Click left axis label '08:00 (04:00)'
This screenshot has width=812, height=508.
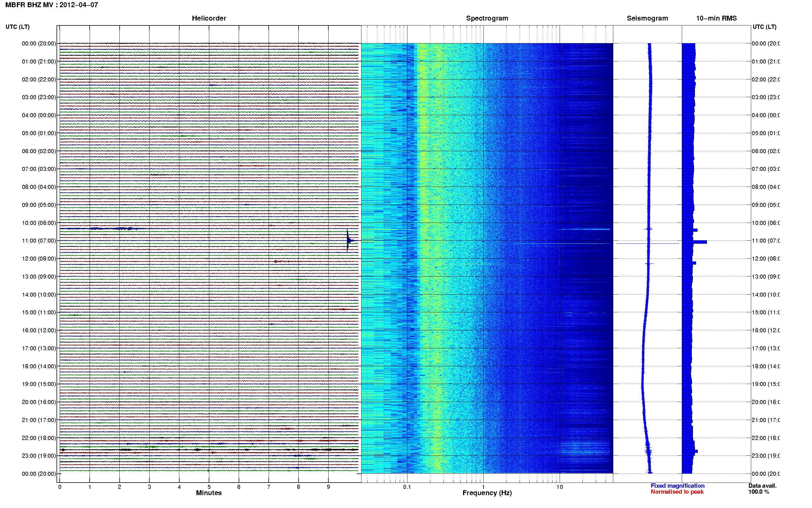(x=39, y=187)
